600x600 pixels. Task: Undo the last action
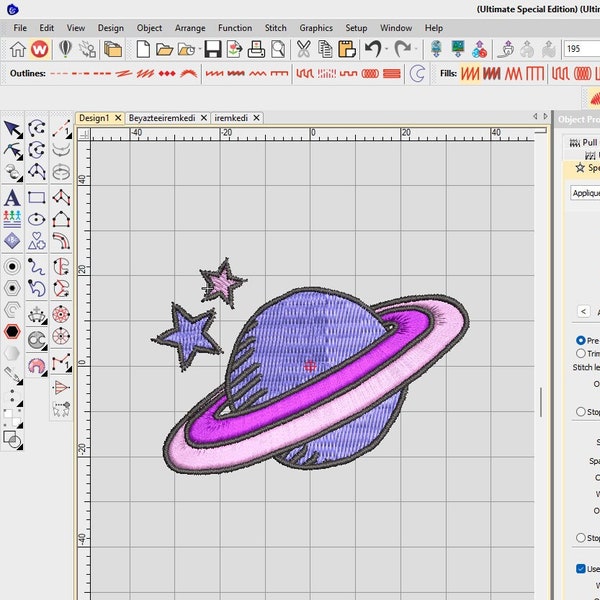(x=373, y=49)
